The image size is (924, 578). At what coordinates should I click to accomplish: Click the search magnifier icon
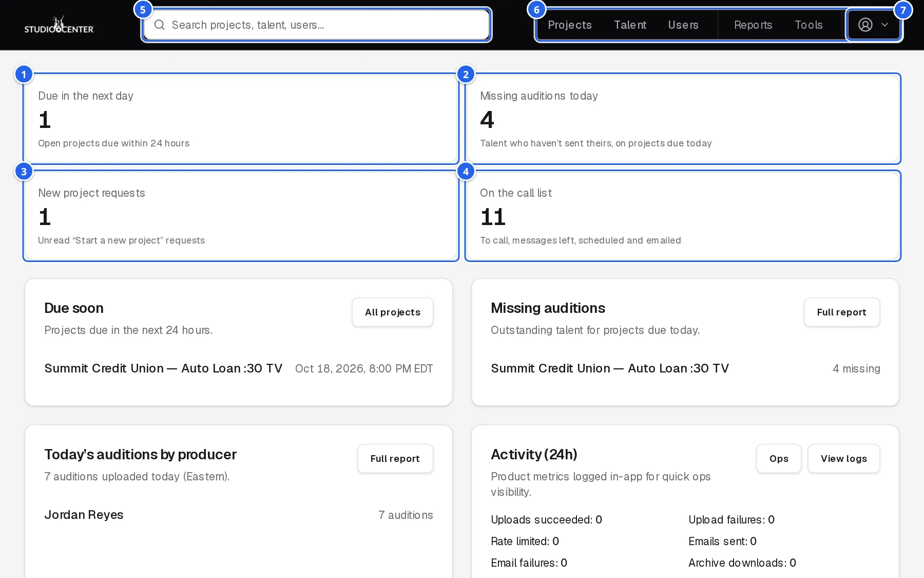coord(160,25)
